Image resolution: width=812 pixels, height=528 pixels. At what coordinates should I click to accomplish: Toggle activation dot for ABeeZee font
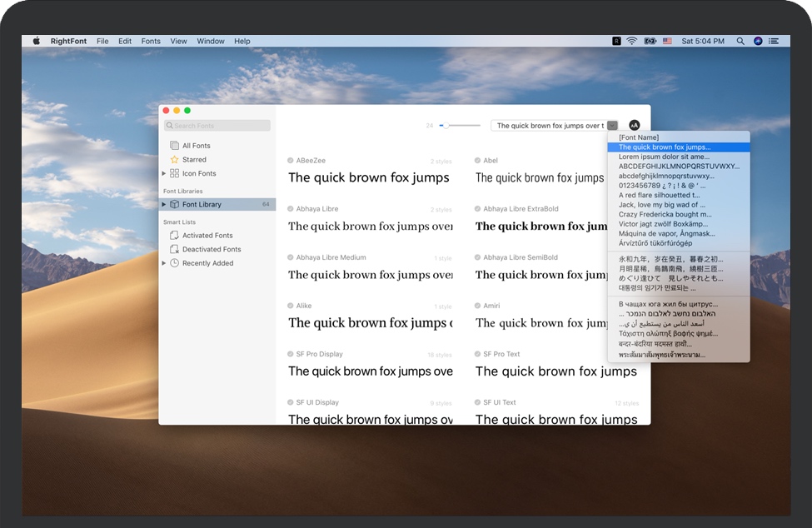pyautogui.click(x=291, y=161)
